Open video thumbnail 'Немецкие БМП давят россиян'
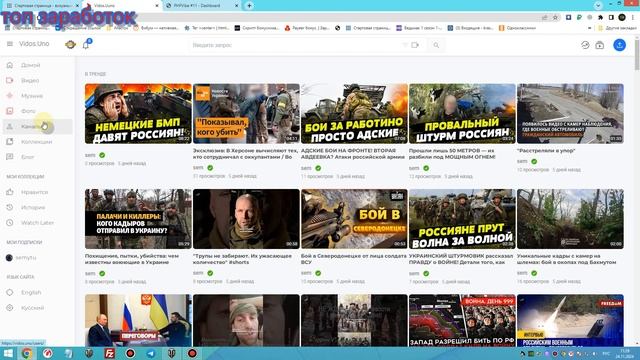The width and height of the screenshot is (640, 360). click(138, 113)
